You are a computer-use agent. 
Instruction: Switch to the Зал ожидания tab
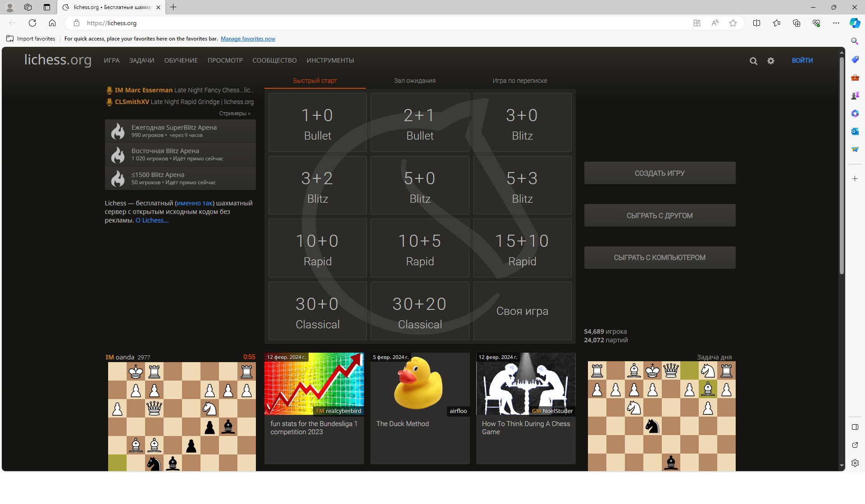tap(414, 81)
